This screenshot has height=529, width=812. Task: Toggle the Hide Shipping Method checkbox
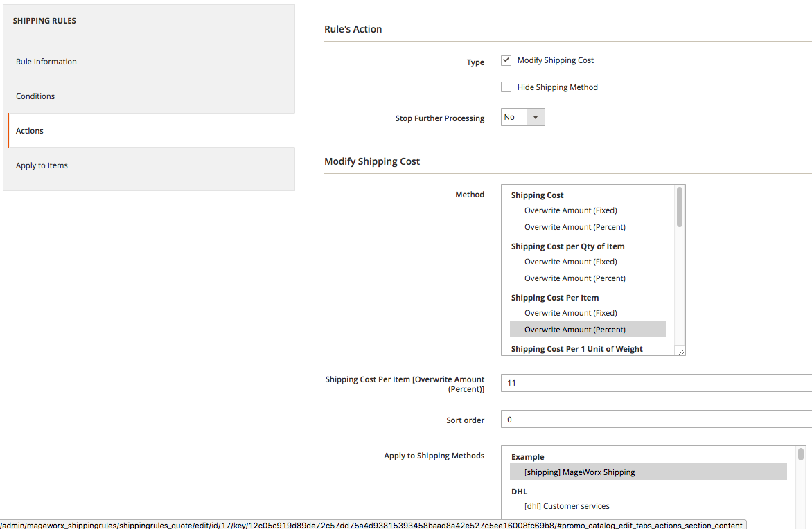point(506,87)
